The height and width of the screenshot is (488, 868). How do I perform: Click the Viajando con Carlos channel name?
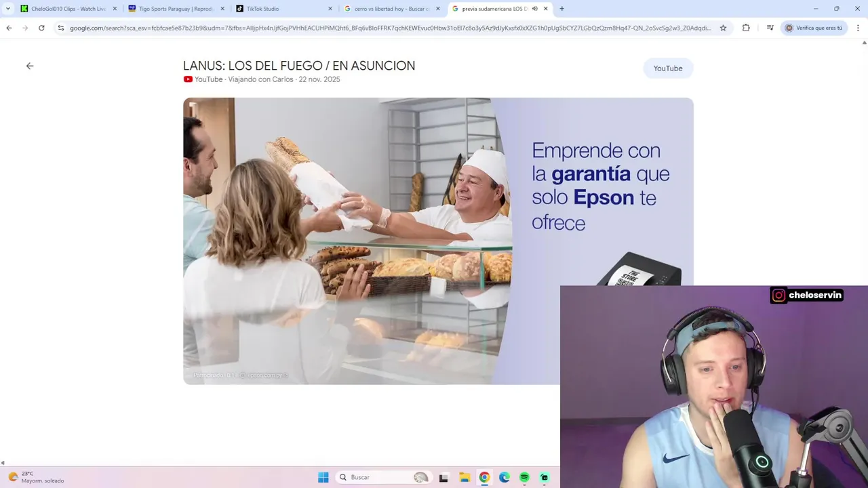pos(260,79)
